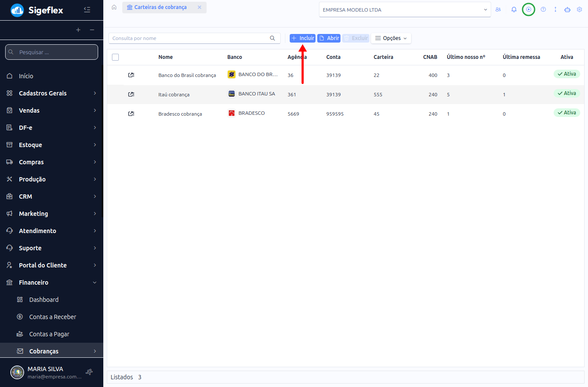This screenshot has width=588, height=387.
Task: Open the Suporte sidebar menu
Action: tap(52, 248)
